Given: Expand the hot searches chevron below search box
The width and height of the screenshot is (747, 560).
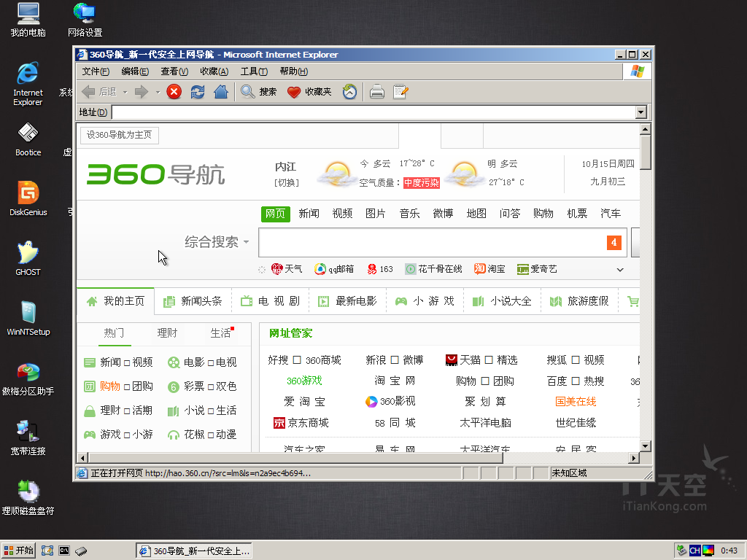Looking at the screenshot, I should pyautogui.click(x=620, y=270).
